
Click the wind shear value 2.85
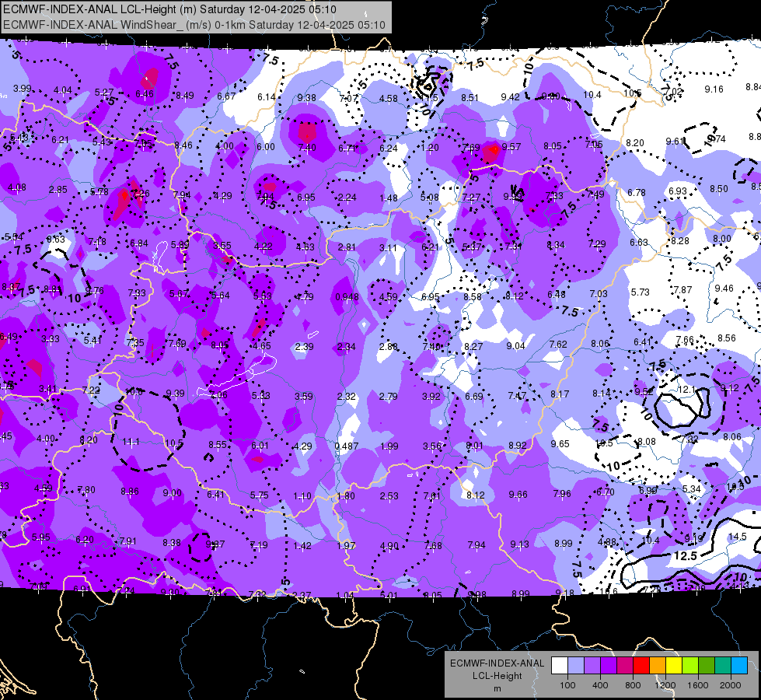58,190
